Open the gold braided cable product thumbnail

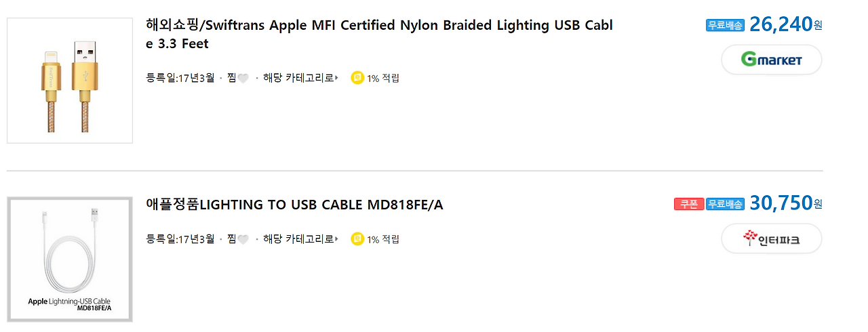[70, 81]
